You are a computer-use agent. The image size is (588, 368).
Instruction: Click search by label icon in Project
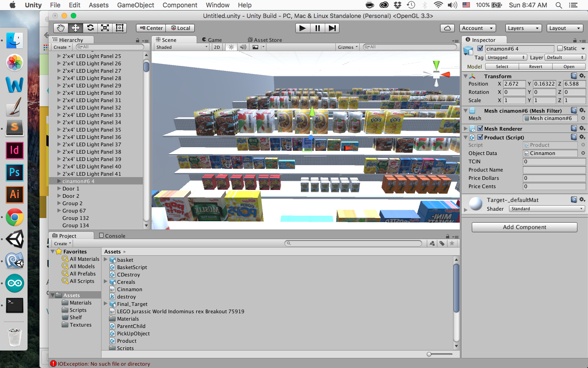coord(442,243)
